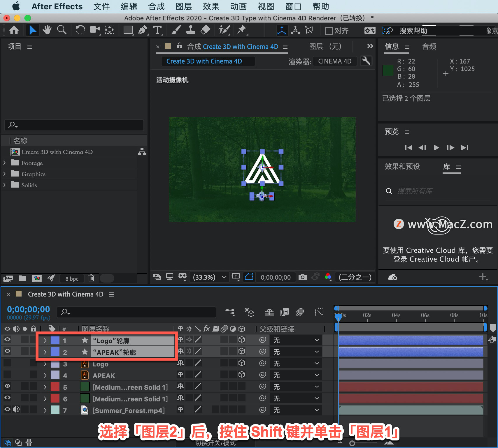The height and width of the screenshot is (448, 498).
Task: Open bit depth 8 bpc setting
Action: click(72, 279)
